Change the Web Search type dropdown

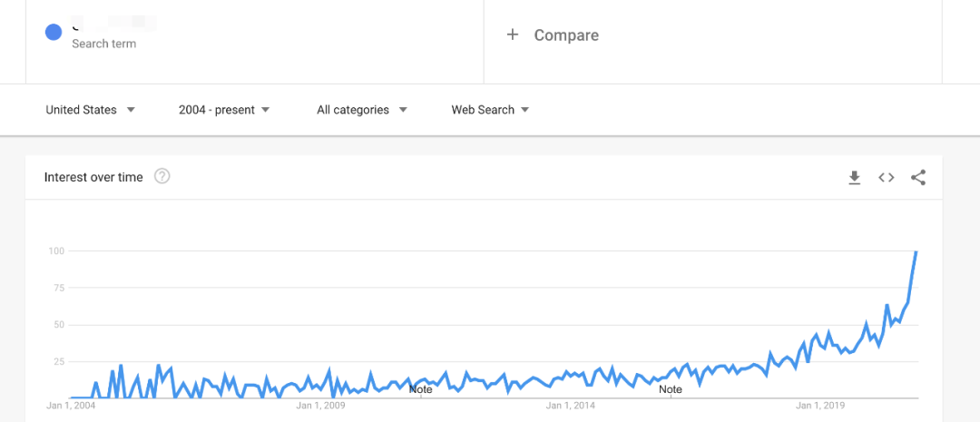pos(490,110)
